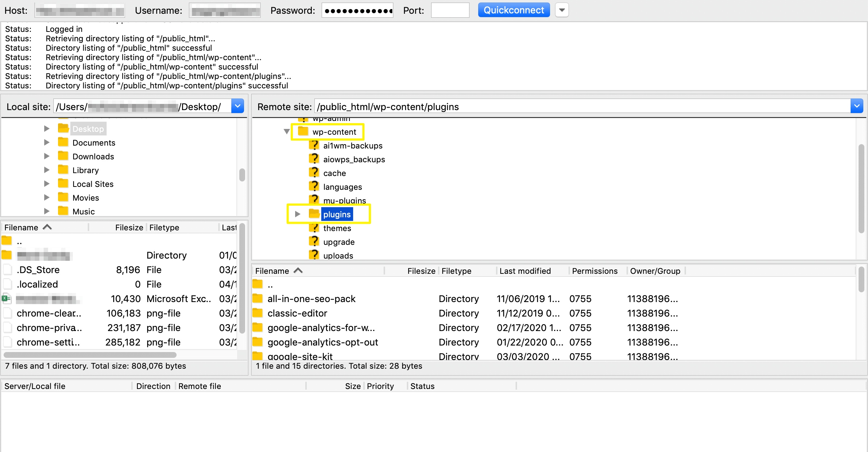The height and width of the screenshot is (452, 868).
Task: Click the Documents folder icon
Action: (63, 142)
